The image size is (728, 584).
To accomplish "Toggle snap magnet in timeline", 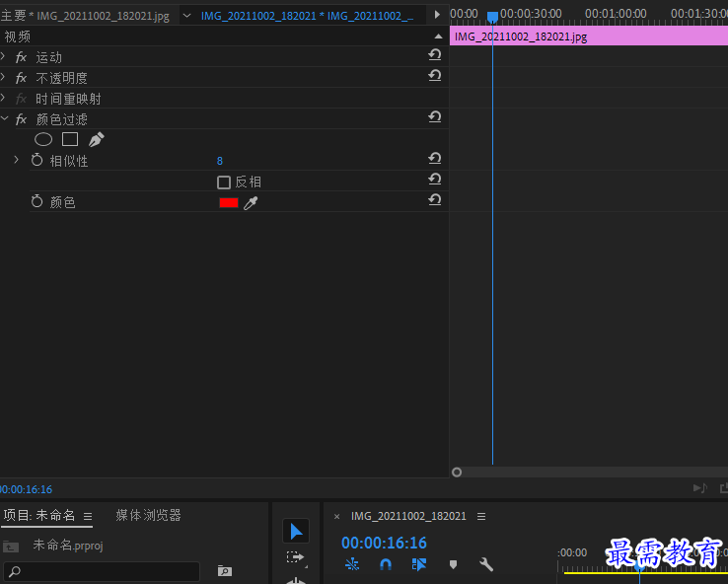I will click(386, 564).
